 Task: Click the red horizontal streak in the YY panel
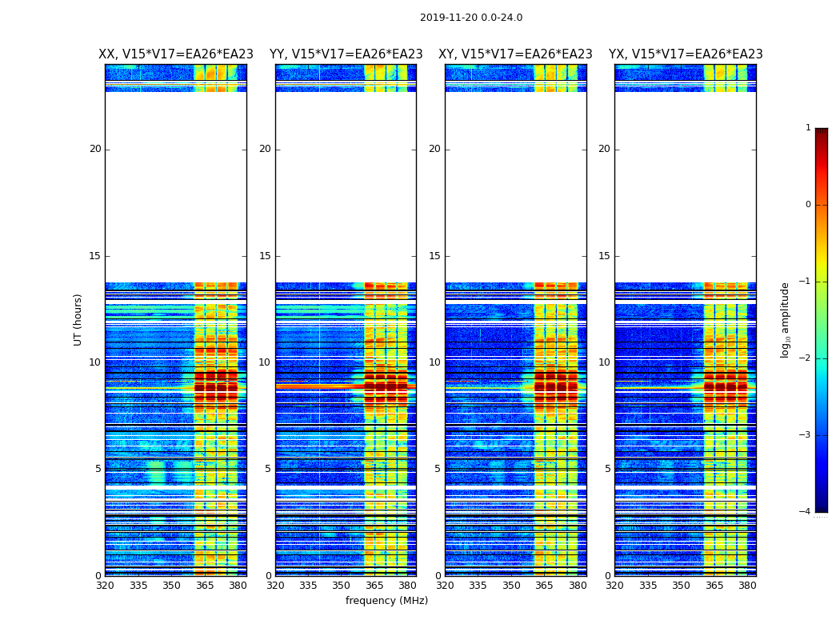click(320, 386)
